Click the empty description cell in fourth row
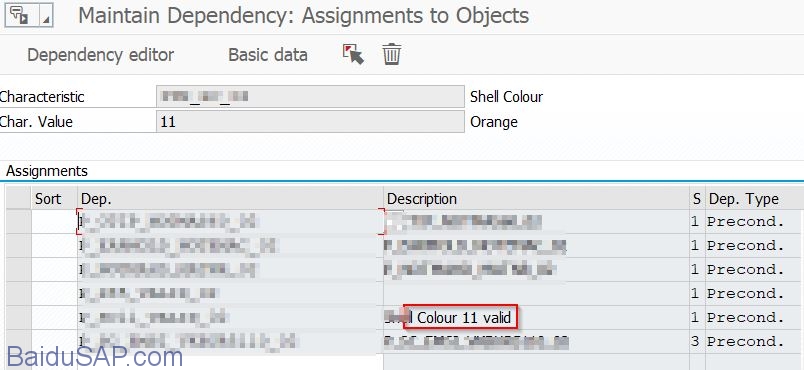This screenshot has width=804, height=370. click(x=536, y=294)
